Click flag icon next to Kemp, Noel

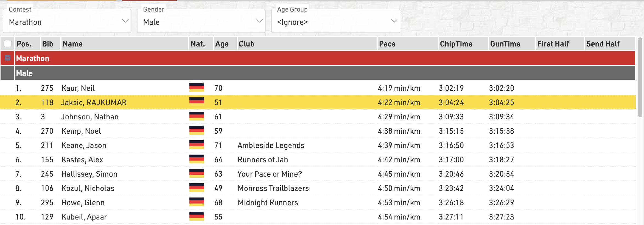coord(197,130)
